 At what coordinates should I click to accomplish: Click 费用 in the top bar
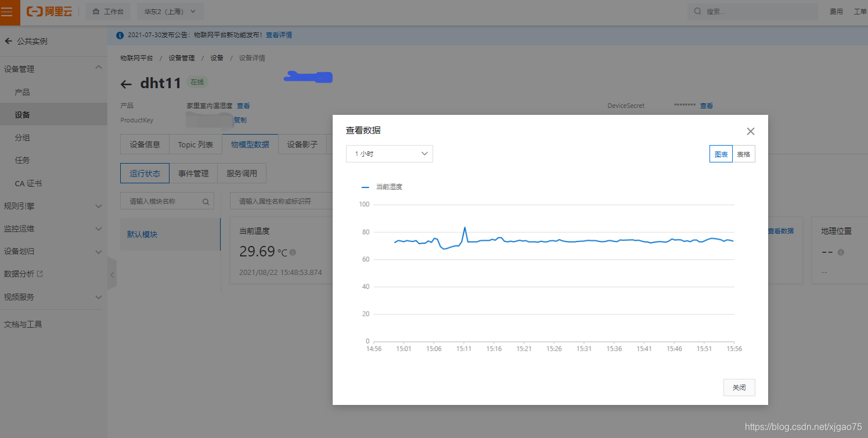click(x=836, y=12)
